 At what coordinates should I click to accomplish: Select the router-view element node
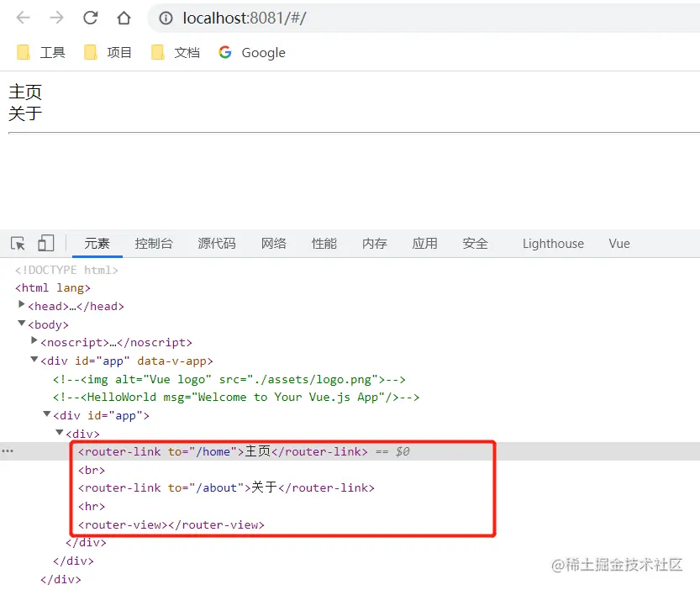tap(171, 524)
